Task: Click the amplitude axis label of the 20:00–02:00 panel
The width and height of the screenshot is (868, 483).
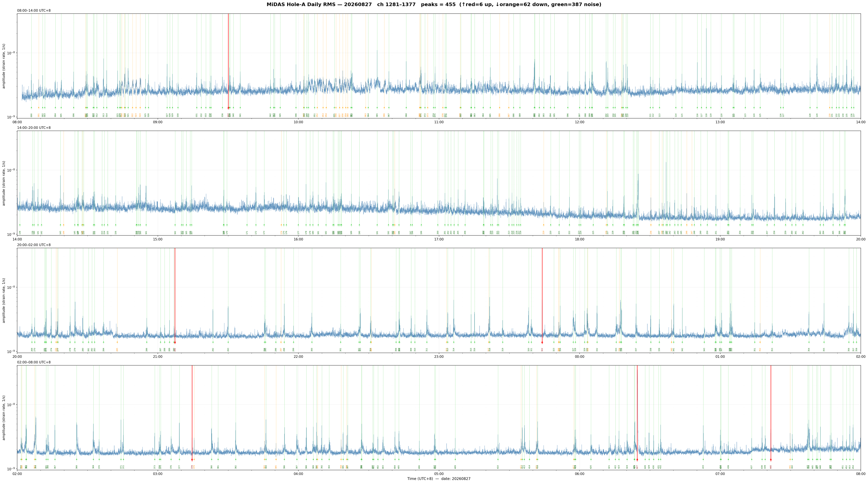Action: click(4, 300)
